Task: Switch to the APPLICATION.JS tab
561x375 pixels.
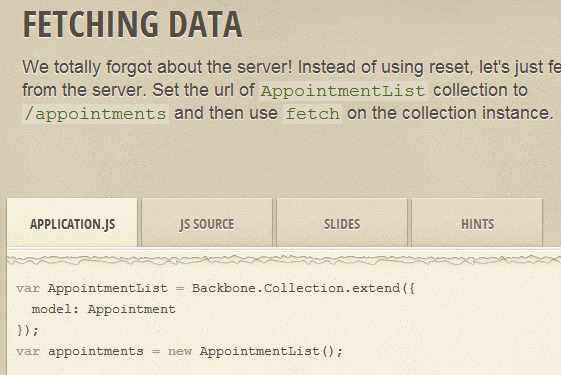Action: point(72,223)
